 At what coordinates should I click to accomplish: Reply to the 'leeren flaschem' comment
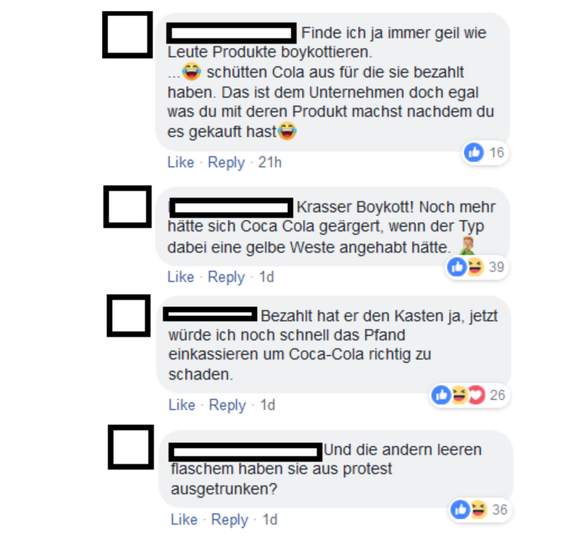(230, 520)
